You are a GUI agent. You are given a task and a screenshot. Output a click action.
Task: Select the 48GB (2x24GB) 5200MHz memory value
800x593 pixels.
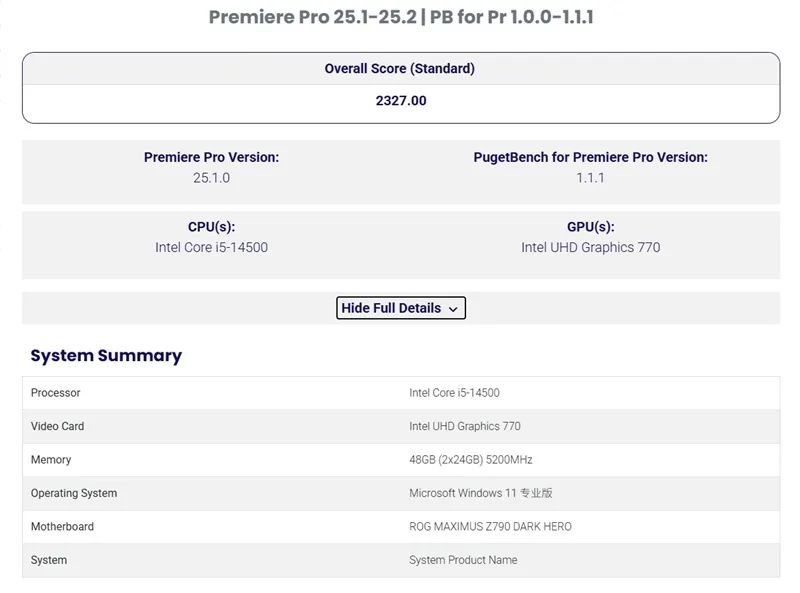(471, 460)
